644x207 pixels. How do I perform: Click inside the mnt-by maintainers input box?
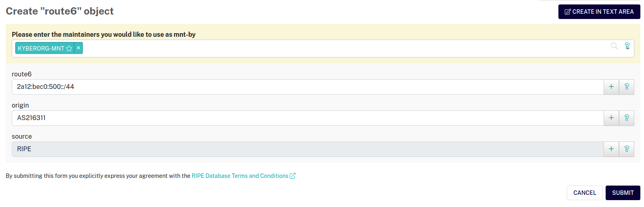(x=343, y=49)
